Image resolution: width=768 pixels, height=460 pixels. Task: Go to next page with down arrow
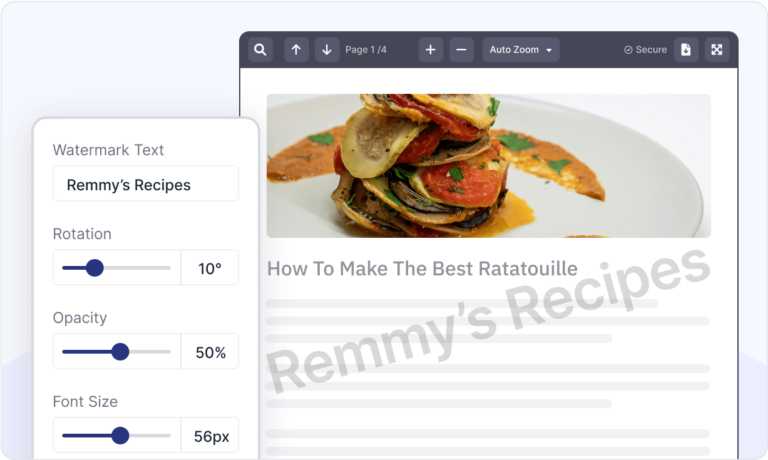[327, 49]
